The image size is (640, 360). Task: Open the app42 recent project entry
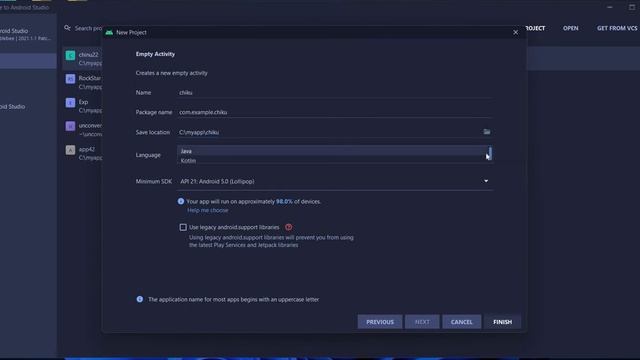(x=83, y=153)
